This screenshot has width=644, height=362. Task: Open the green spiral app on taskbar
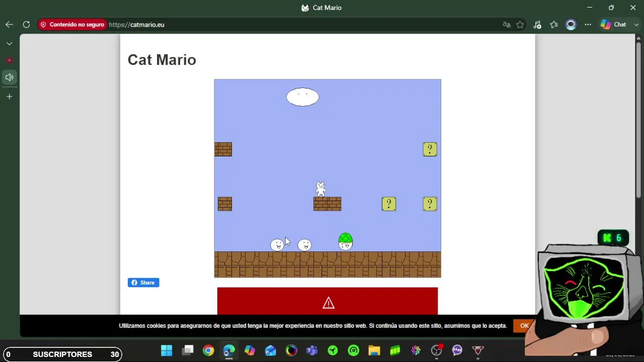tap(354, 350)
